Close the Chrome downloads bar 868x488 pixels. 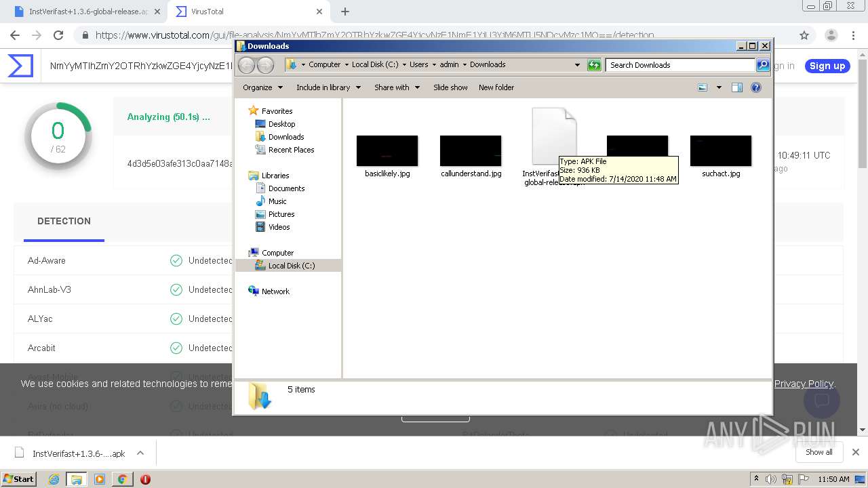[x=855, y=452]
